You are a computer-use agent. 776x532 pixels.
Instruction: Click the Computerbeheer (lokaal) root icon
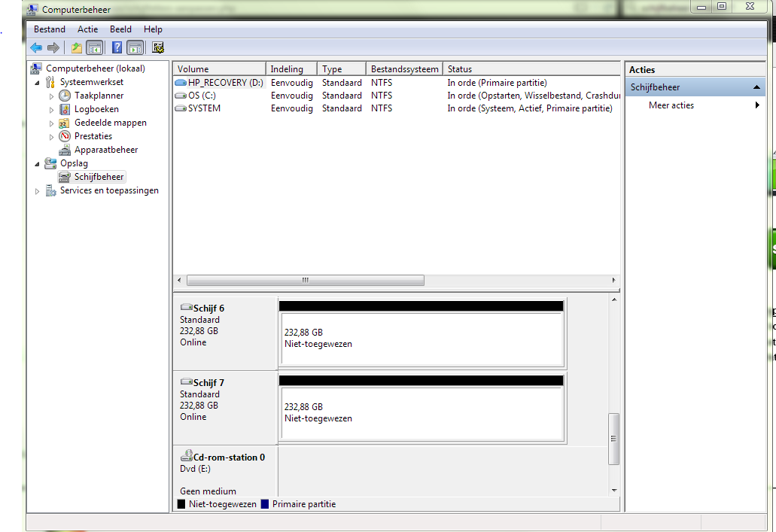(36, 68)
